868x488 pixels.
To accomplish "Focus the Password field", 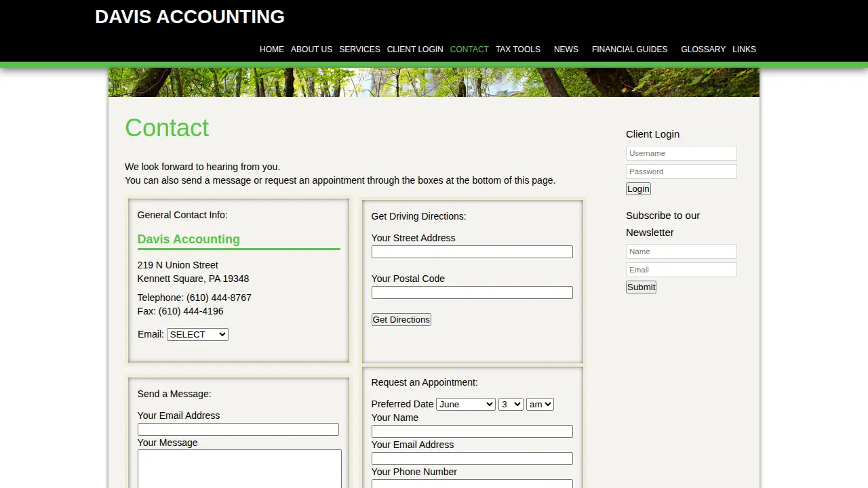I will [x=681, y=171].
